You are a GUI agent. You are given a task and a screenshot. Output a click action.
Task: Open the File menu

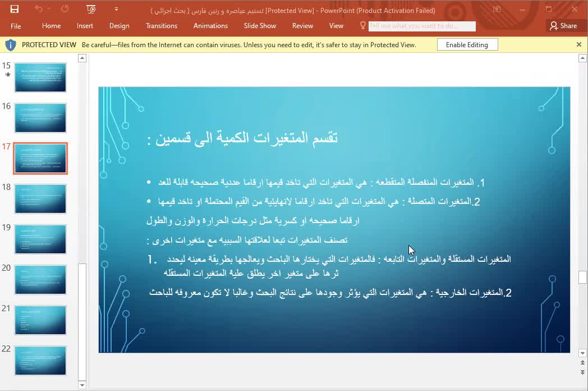coord(16,26)
